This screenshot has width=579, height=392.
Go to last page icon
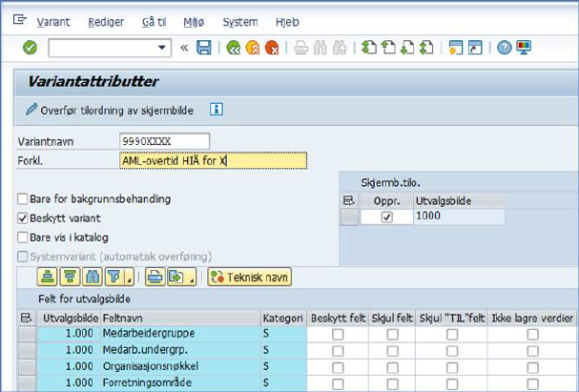pos(426,48)
